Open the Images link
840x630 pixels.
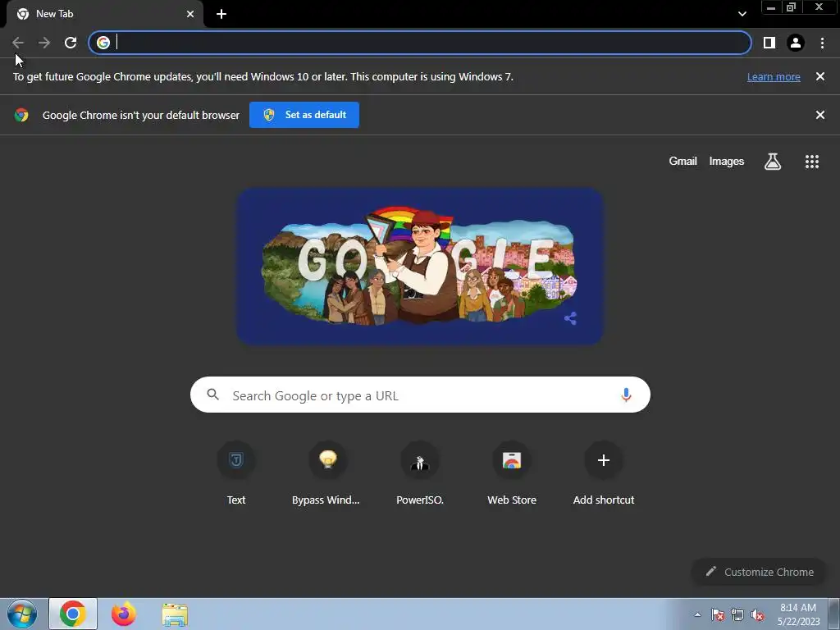pyautogui.click(x=727, y=162)
